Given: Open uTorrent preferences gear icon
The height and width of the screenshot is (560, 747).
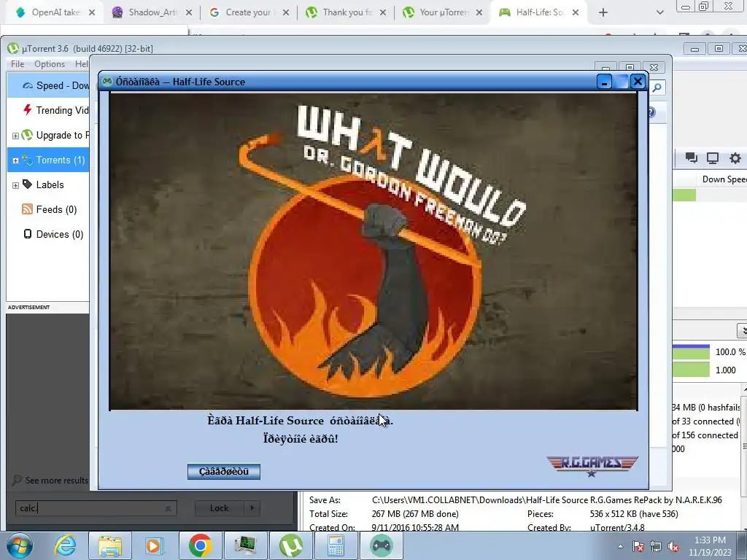Looking at the screenshot, I should [735, 158].
